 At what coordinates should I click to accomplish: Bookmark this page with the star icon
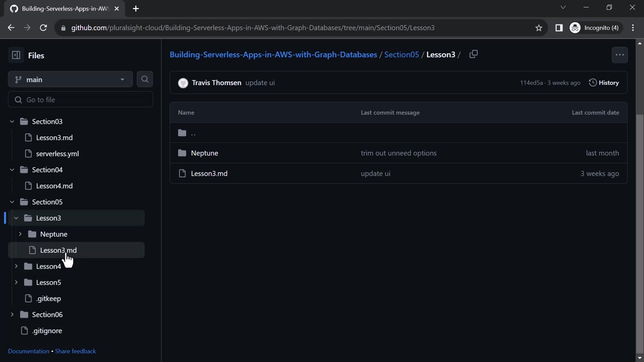(539, 28)
